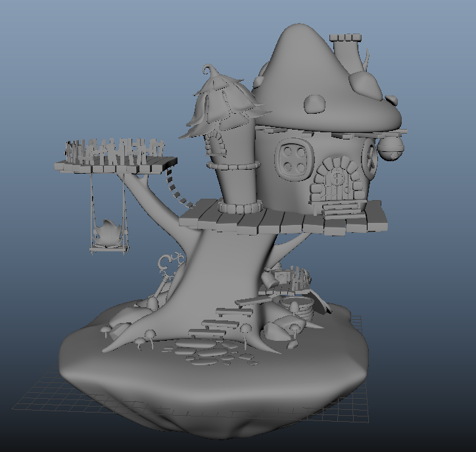Select the stone ring at the tower base
Image resolution: width=476 pixels, height=452 pixels.
pos(240,207)
